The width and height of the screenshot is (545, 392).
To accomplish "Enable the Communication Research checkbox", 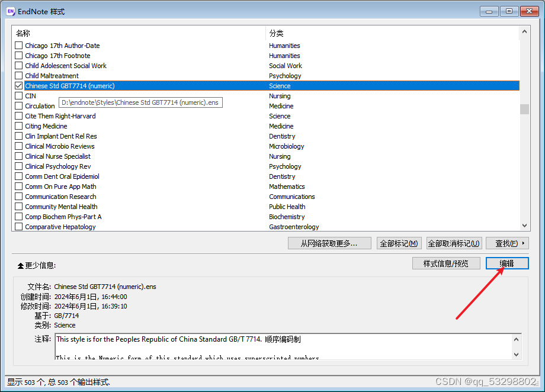I will click(x=19, y=197).
